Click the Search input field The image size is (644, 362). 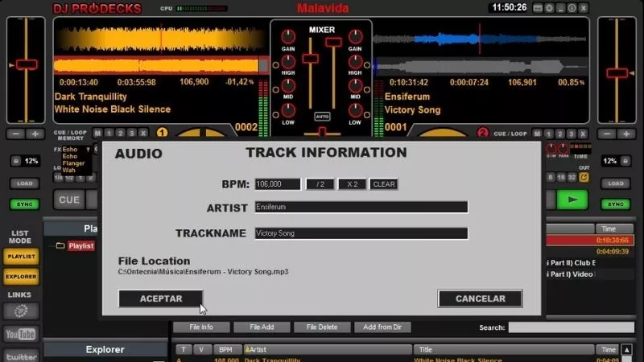coord(572,327)
